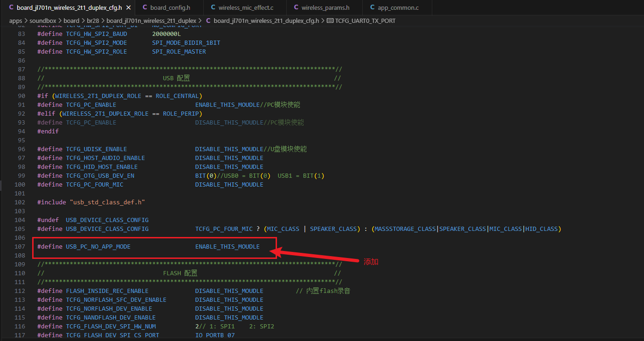
Task: Click TCFG_NORFLASH_SFC_DEV_ENABLE define
Action: coord(116,299)
